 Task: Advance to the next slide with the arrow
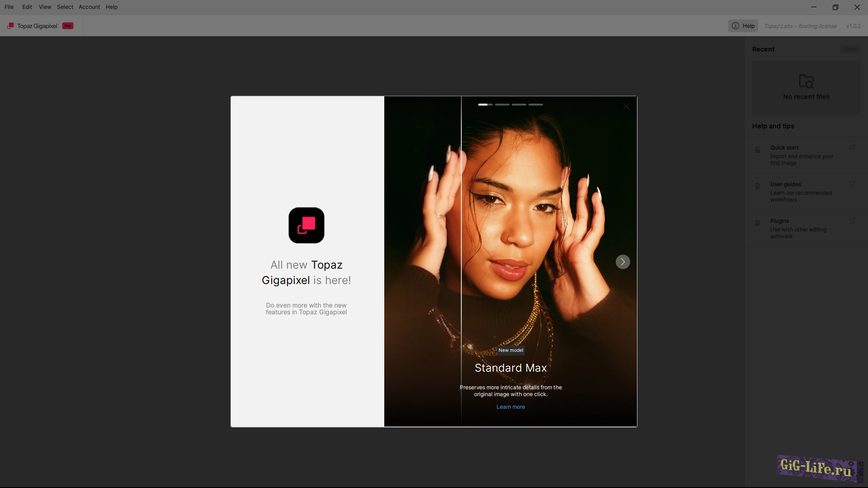[623, 262]
